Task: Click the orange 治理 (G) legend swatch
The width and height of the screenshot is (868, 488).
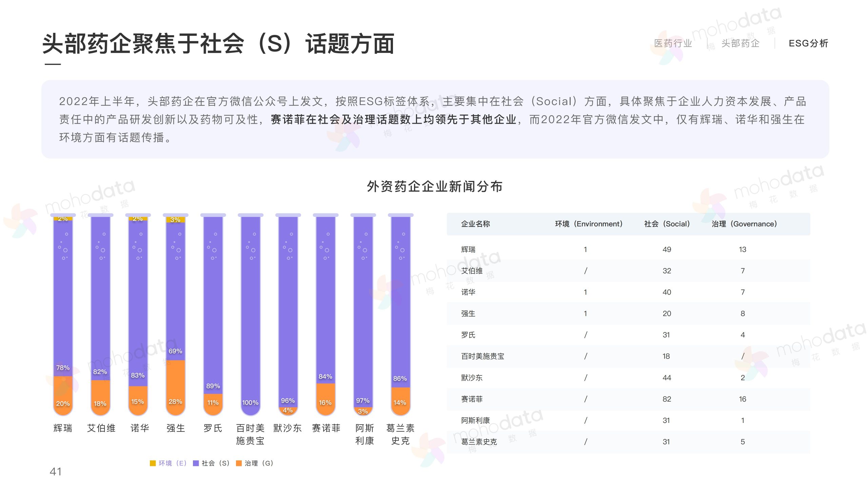Action: pos(239,463)
